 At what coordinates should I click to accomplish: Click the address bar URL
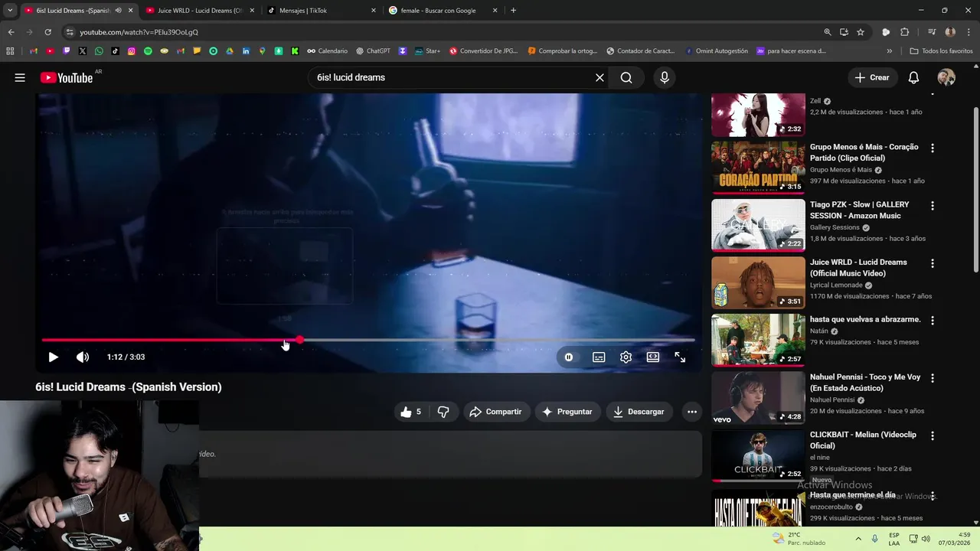(x=139, y=32)
